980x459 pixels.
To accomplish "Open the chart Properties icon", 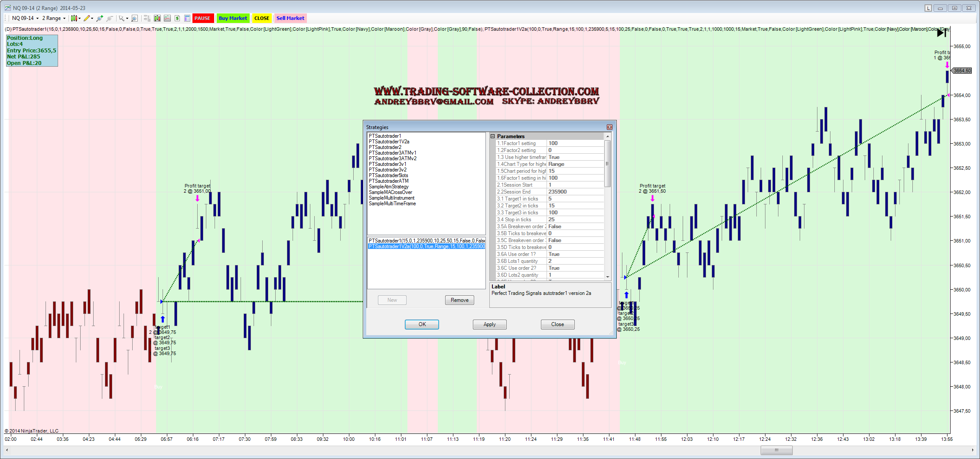I will pos(187,18).
